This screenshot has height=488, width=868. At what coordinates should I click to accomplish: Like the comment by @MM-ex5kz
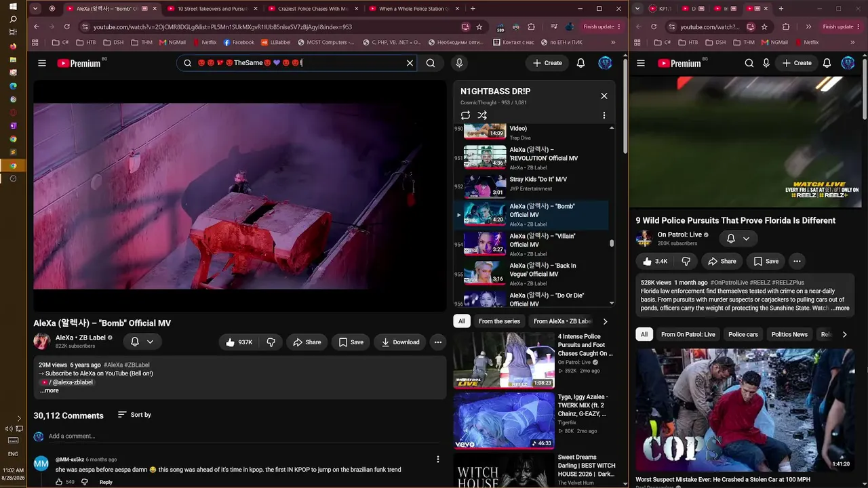[59, 482]
